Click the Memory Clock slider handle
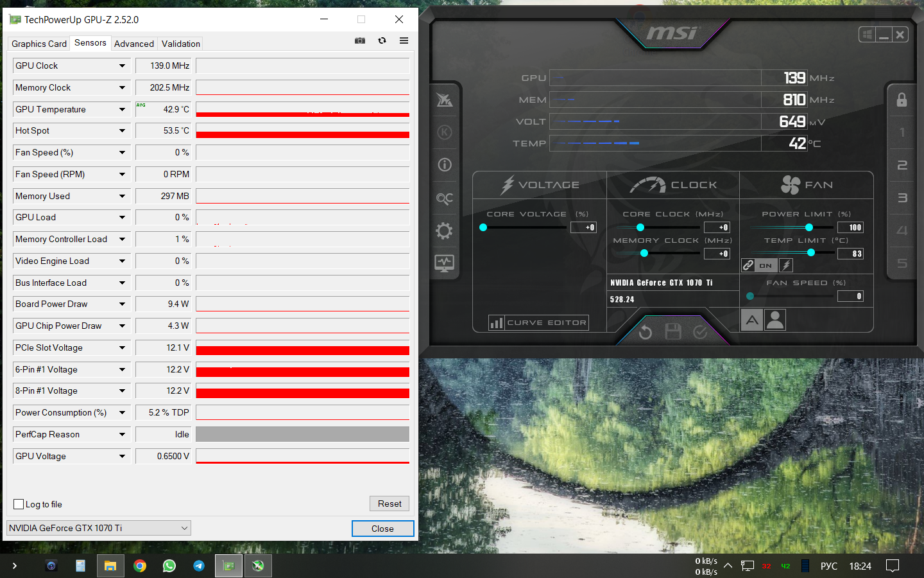 click(x=644, y=253)
